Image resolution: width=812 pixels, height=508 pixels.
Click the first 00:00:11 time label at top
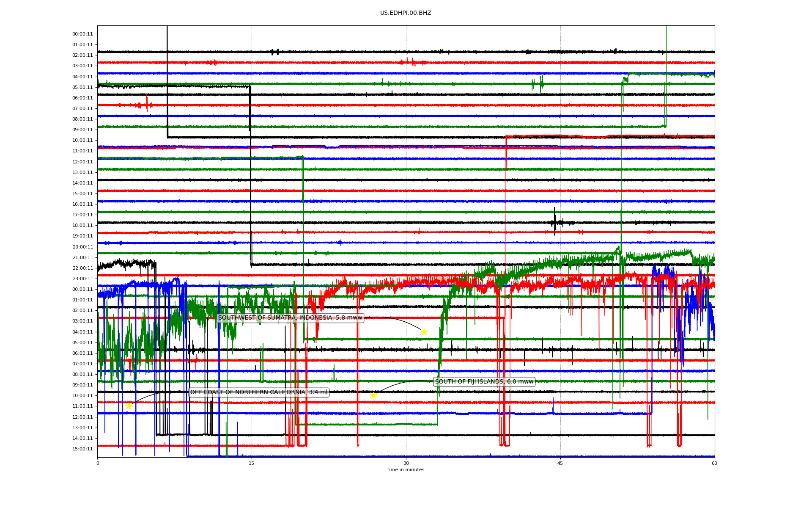tap(82, 34)
